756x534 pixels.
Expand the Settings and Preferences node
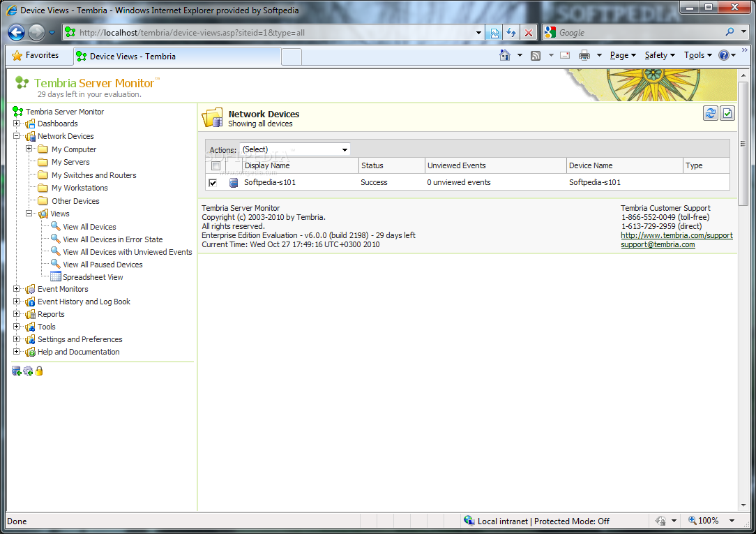coord(17,339)
